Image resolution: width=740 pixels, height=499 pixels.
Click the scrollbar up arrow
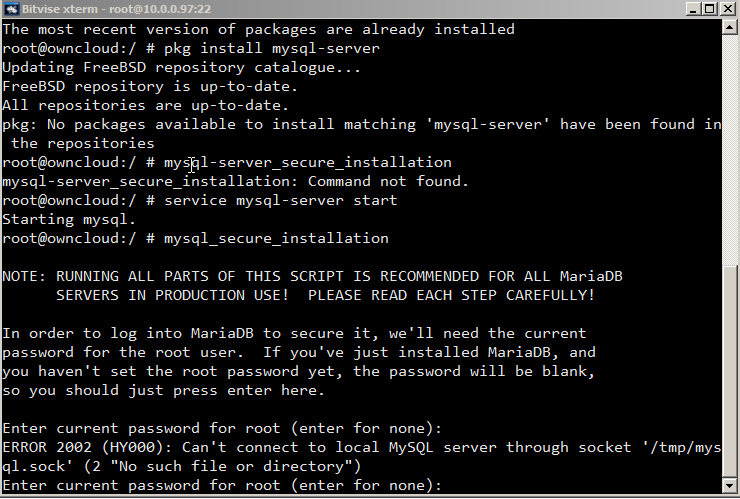(731, 28)
